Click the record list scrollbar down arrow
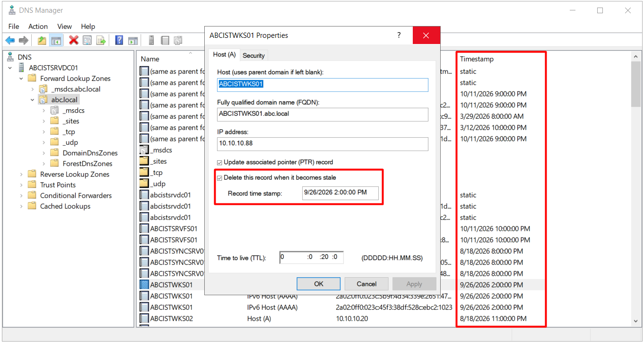 [636, 321]
